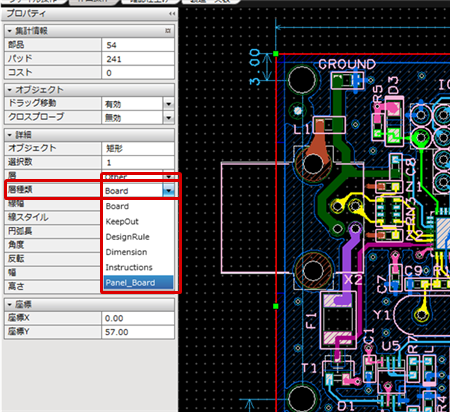Click the X2 designator on the board
450x412 pixels.
point(353,279)
